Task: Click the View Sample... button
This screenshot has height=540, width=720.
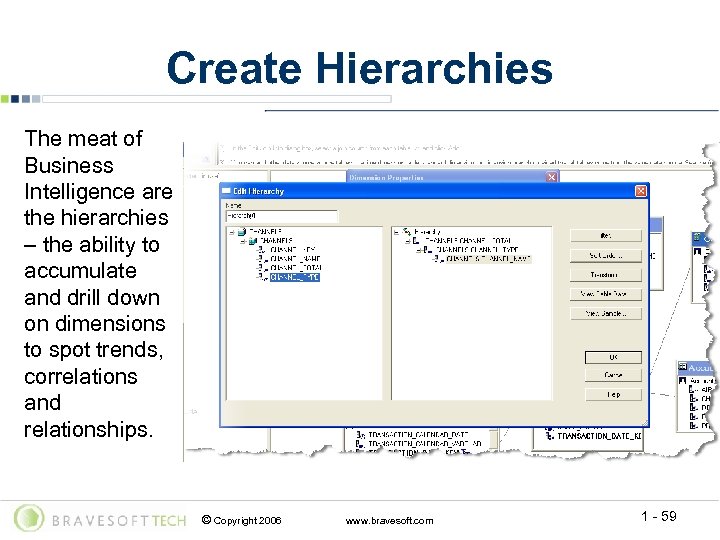Action: 606,313
